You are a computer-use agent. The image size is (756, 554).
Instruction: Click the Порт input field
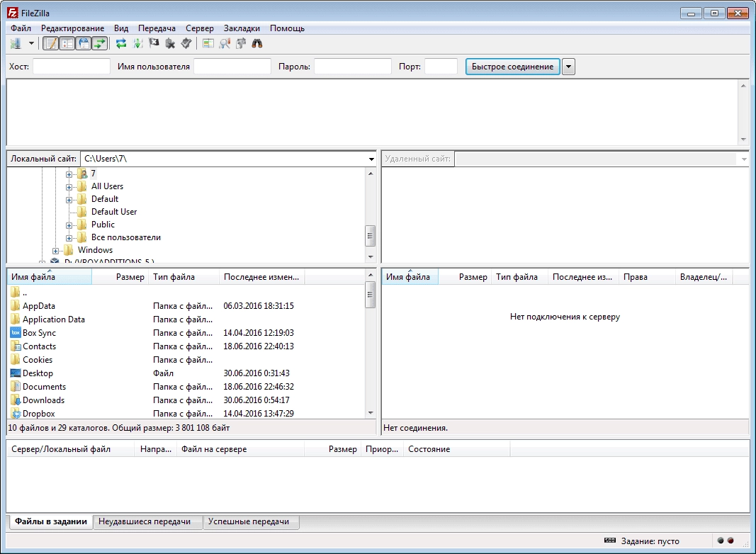[441, 67]
